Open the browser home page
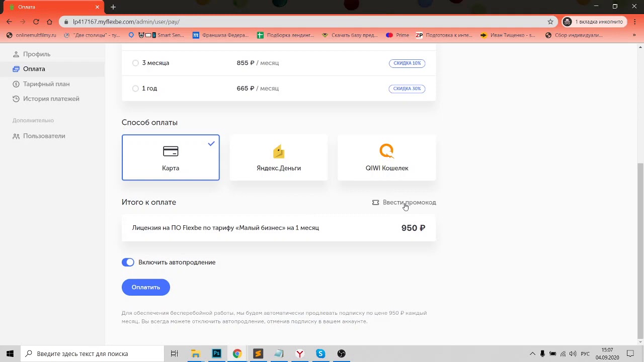The width and height of the screenshot is (644, 362). (x=49, y=22)
